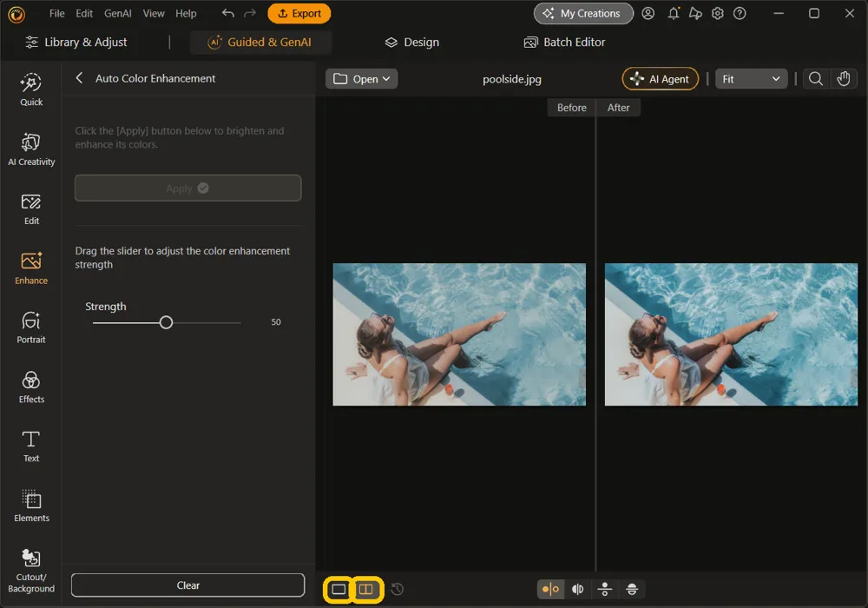Viewport: 868px width, 608px height.
Task: Click the Strength slider handle
Action: pos(166,322)
